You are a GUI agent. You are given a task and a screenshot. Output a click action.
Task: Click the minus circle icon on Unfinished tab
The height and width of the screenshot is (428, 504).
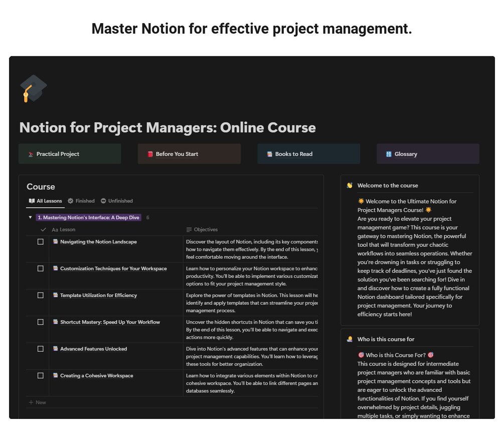click(103, 201)
